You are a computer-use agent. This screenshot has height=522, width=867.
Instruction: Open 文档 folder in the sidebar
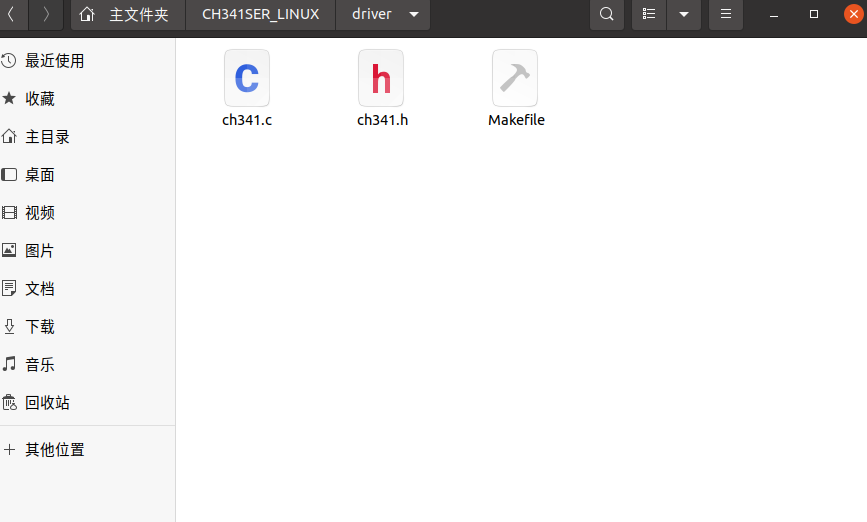point(87,289)
